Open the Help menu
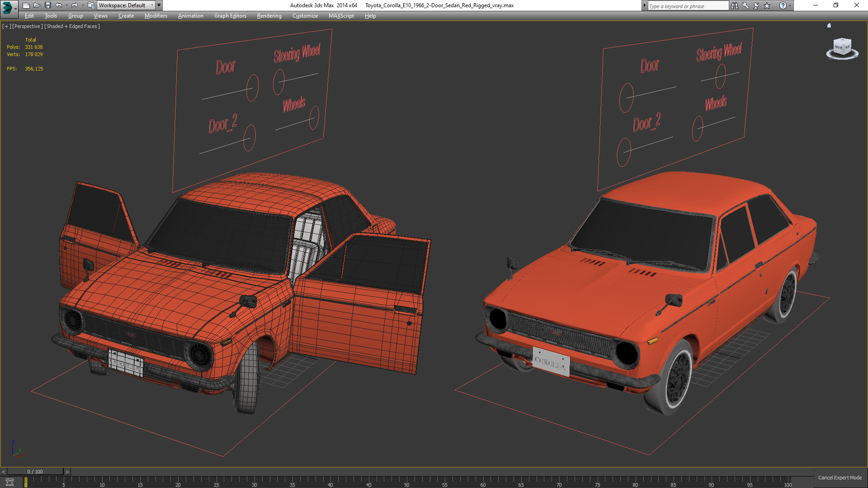The width and height of the screenshot is (868, 488). (x=370, y=16)
